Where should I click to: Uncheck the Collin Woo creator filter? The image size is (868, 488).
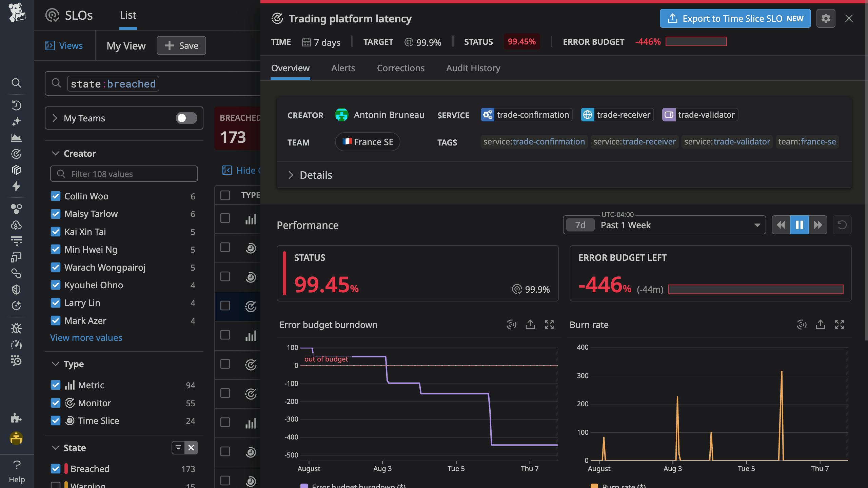[56, 196]
